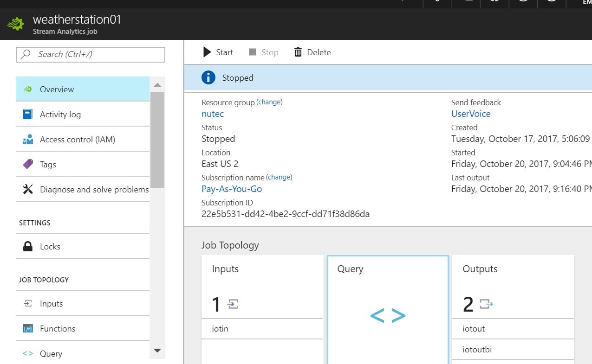Click change link next to Subscription name
The width and height of the screenshot is (592, 364).
[279, 177]
